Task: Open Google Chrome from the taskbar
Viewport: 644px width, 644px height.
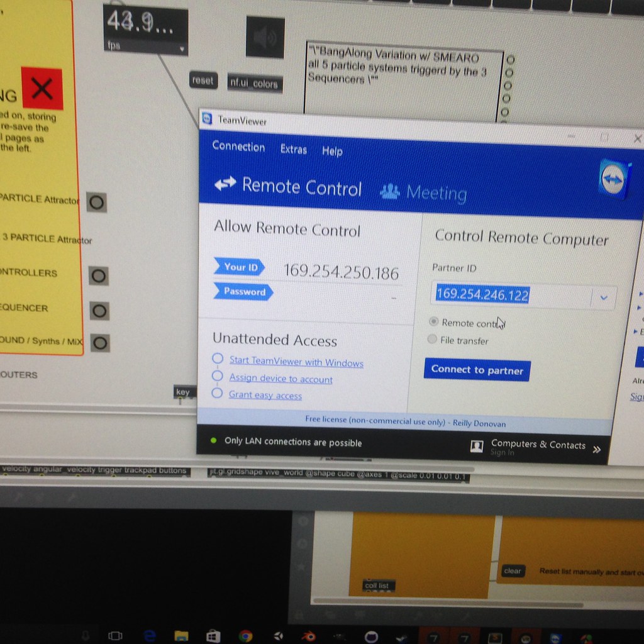Action: tap(246, 636)
